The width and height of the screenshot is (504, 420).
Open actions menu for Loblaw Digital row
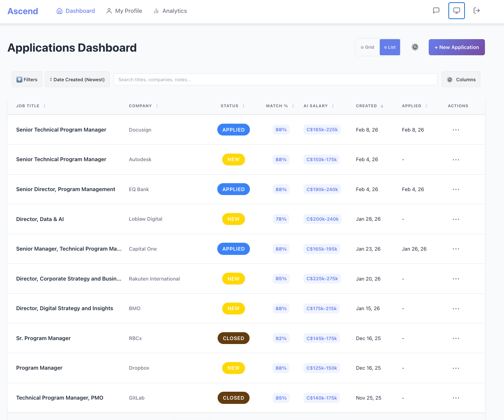coord(456,219)
